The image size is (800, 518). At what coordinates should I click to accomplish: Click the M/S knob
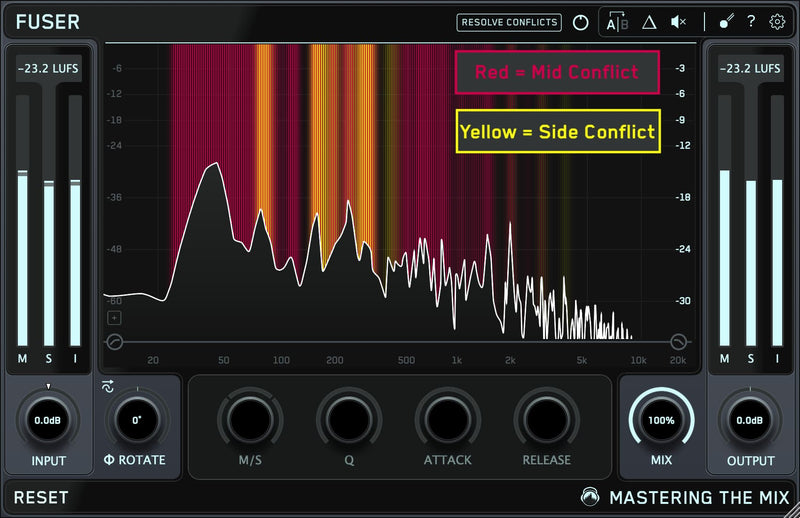point(251,420)
